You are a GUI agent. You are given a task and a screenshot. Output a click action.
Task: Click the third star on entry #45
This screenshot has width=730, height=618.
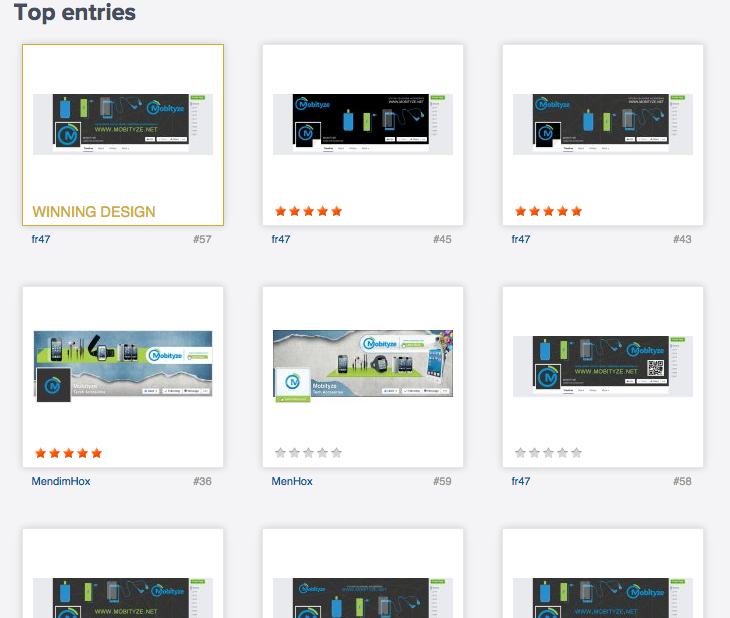click(309, 211)
